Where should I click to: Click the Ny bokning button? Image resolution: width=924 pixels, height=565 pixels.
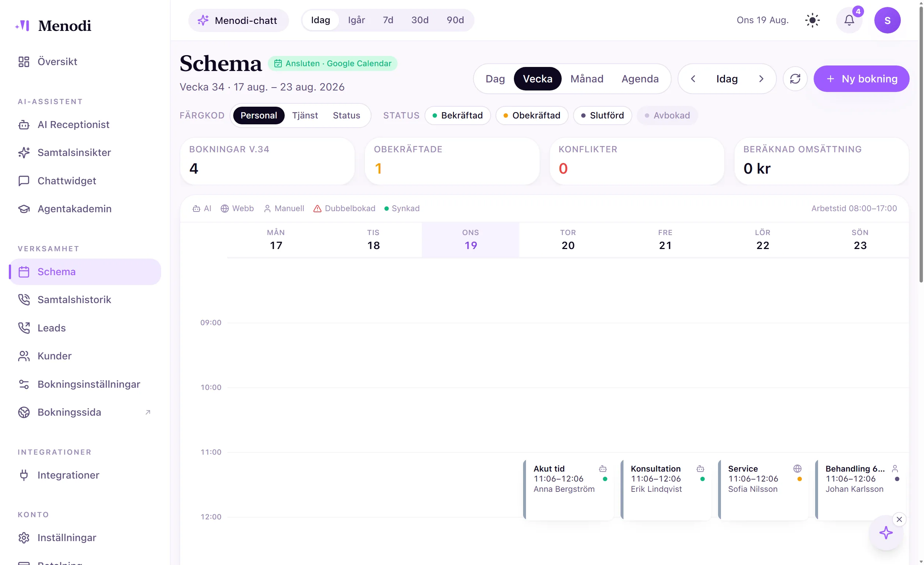(x=861, y=79)
